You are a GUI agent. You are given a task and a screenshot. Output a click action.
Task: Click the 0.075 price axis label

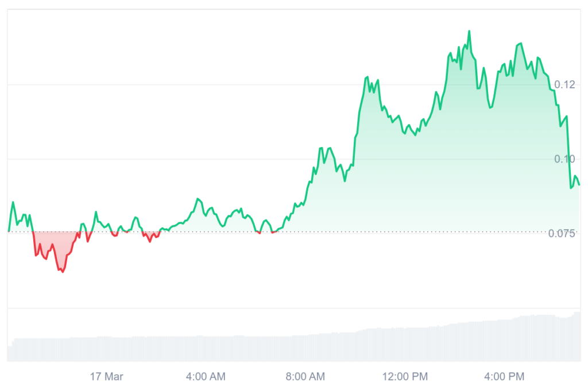pyautogui.click(x=562, y=233)
